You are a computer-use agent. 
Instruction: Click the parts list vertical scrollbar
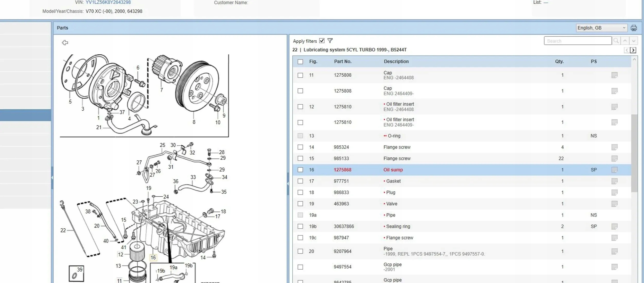coord(634,153)
